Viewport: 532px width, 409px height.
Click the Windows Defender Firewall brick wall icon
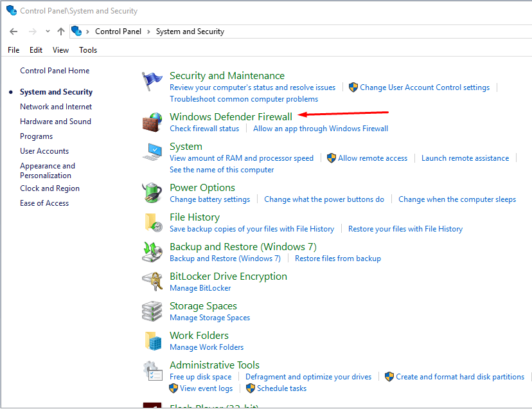[x=152, y=122]
